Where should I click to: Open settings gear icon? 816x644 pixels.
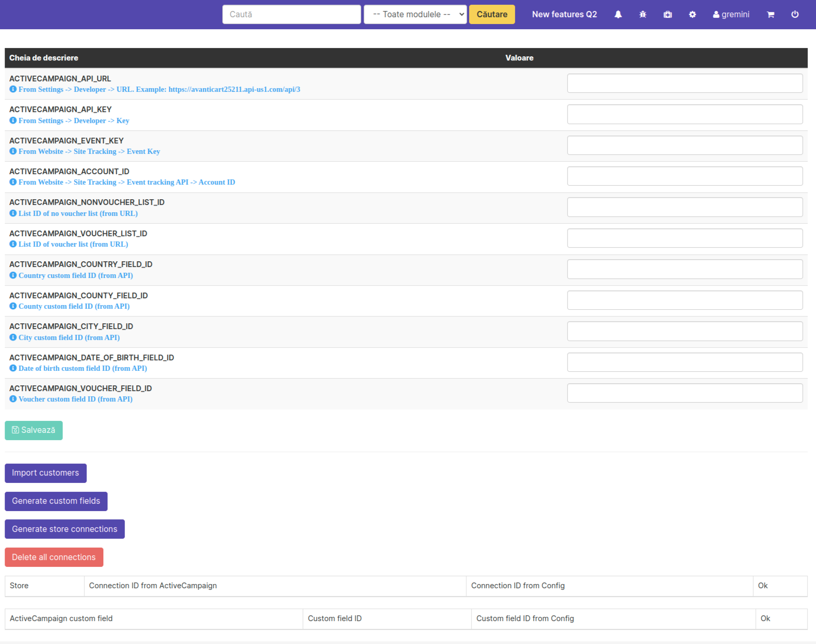pyautogui.click(x=692, y=15)
